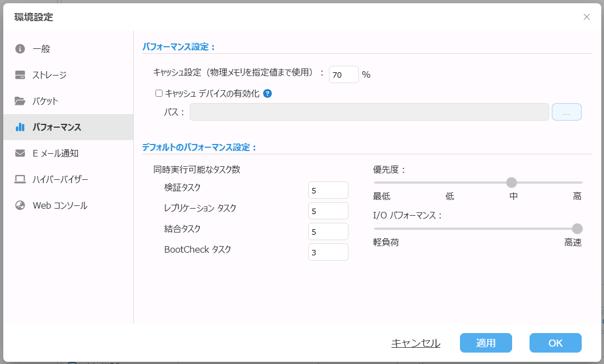
Task: Enable the キャッシュ デバイスの有効化 checkbox
Action: pos(159,93)
